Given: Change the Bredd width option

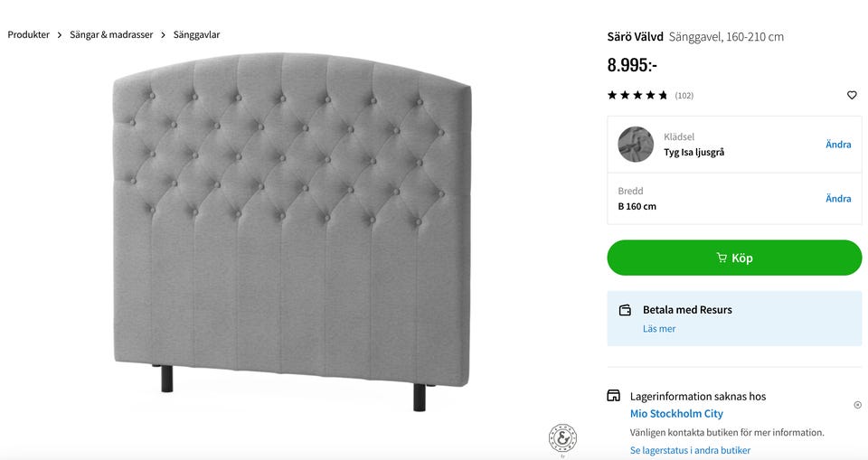Looking at the screenshot, I should point(838,199).
